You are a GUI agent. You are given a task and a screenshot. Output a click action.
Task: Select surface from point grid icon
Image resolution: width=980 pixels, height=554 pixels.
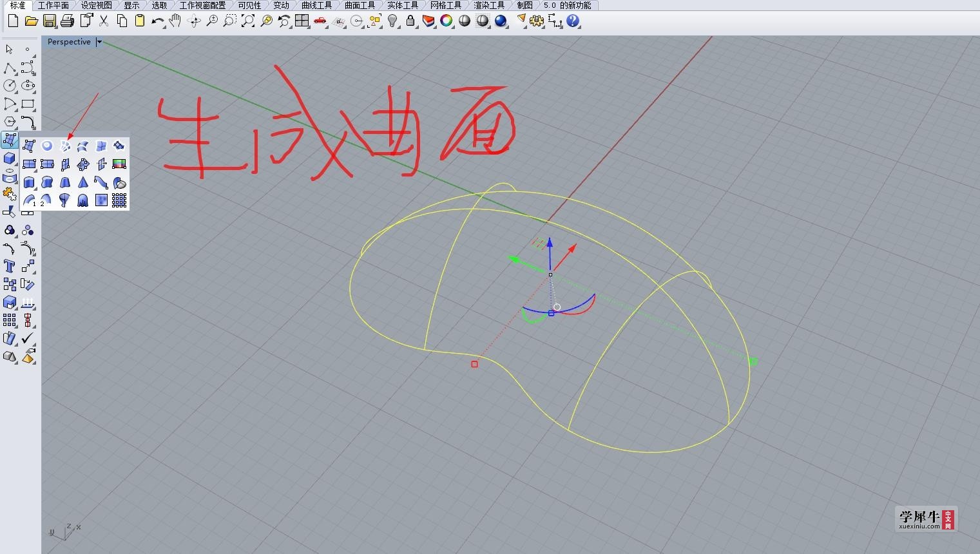click(x=119, y=200)
